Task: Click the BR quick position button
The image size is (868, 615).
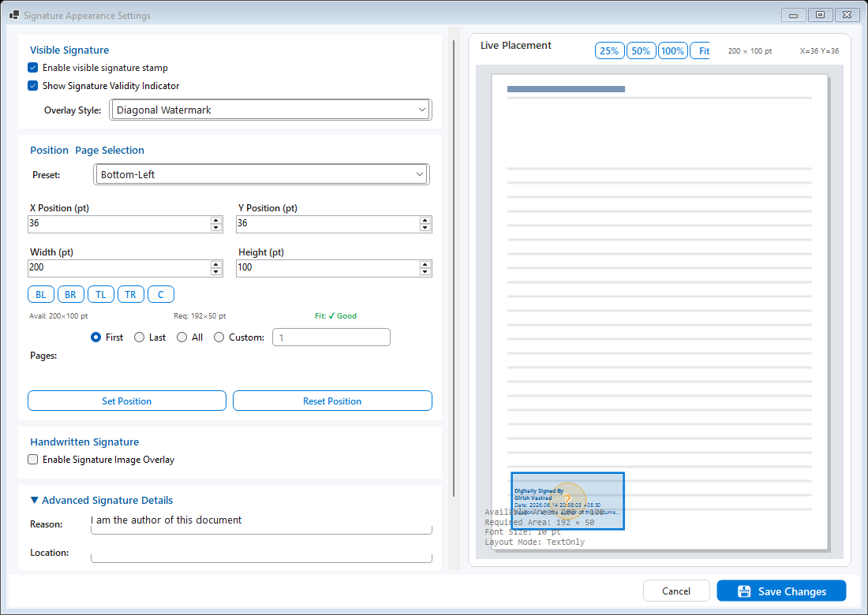Action: pyautogui.click(x=71, y=294)
